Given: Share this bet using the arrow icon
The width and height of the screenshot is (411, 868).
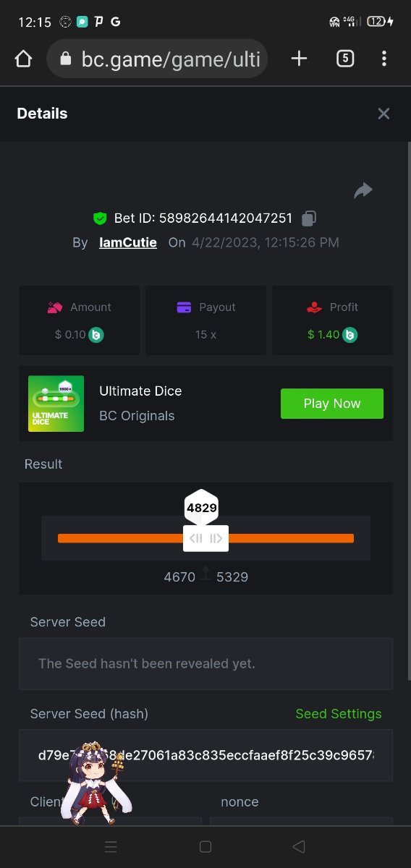Looking at the screenshot, I should pos(363,190).
